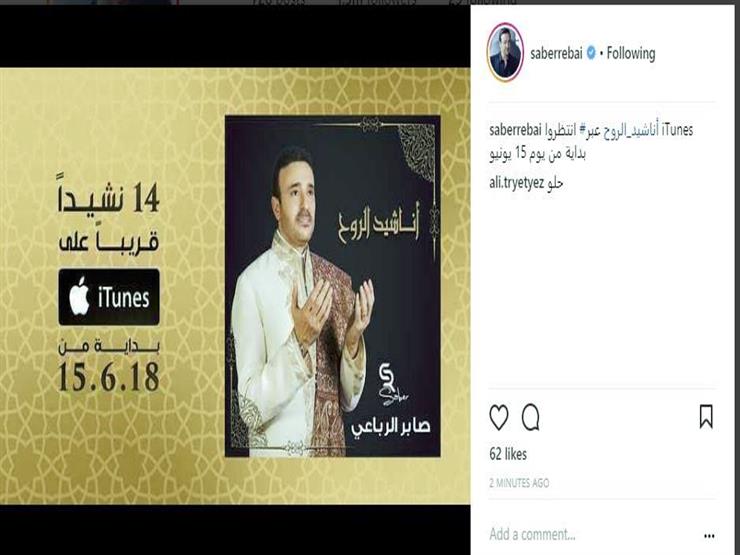Click the iTunes badge in the image

coord(109,297)
